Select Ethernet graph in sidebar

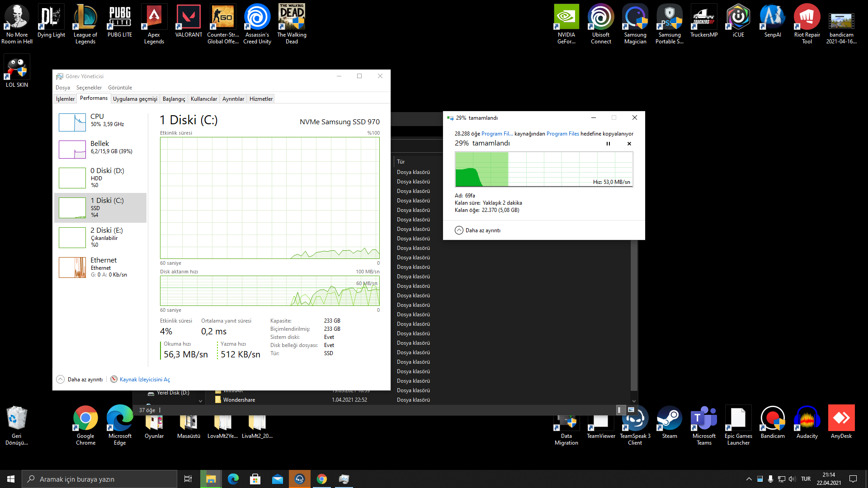coord(100,267)
